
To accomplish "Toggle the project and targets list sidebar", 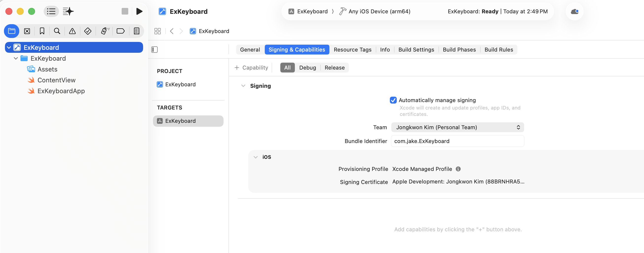I will (x=154, y=50).
